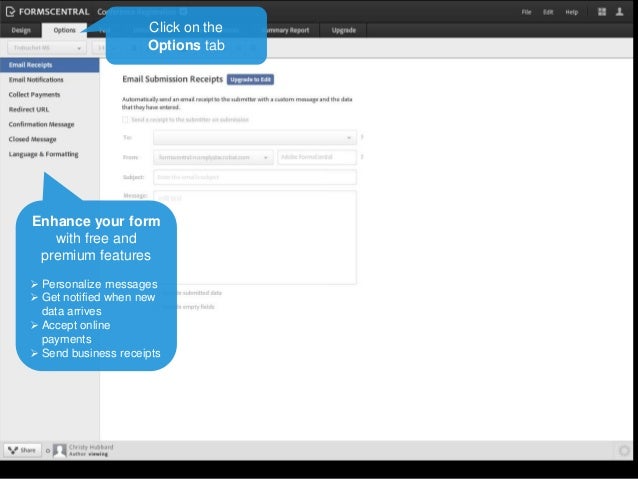Screen dimensions: 638x479
Task: Click the From sender name field
Action: 317,157
